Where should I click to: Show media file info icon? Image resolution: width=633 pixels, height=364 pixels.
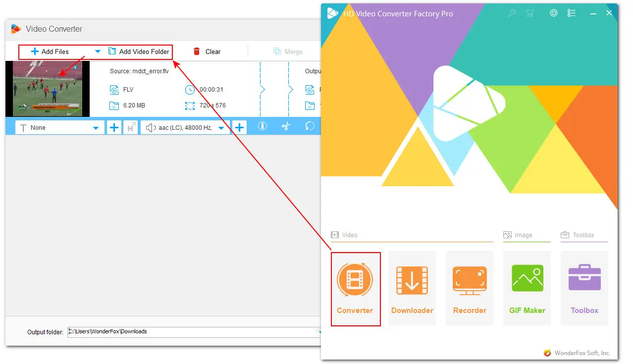point(263,126)
